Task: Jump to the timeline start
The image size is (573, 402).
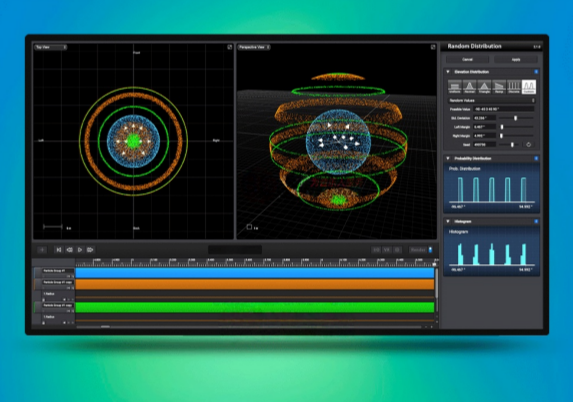Action: [58, 250]
